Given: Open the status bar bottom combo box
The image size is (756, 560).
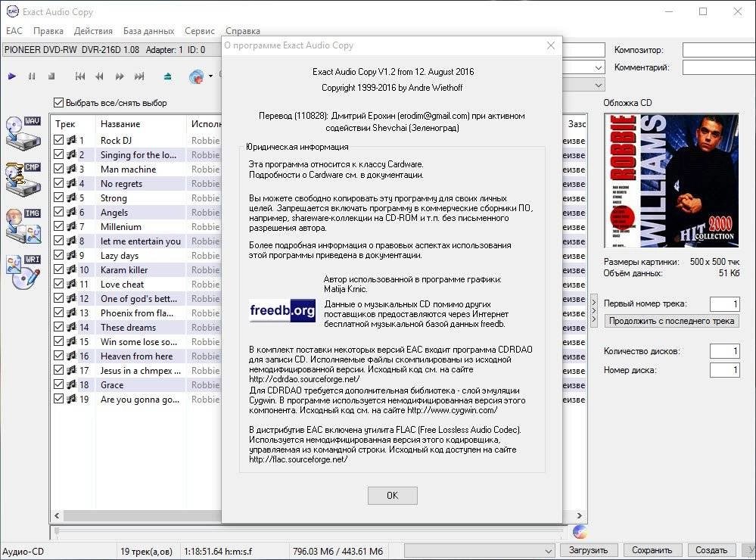Looking at the screenshot, I should [479, 550].
